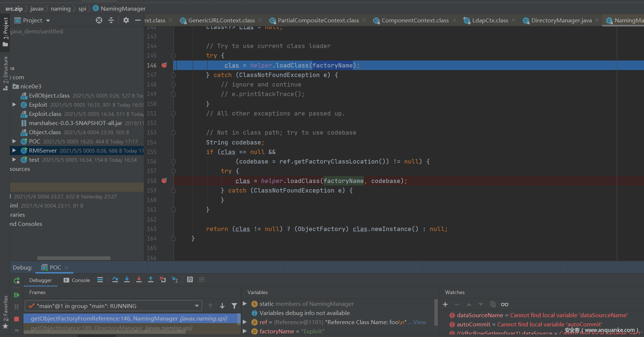The image size is (644, 337).
Task: Click the Step Into icon
Action: (x=127, y=280)
